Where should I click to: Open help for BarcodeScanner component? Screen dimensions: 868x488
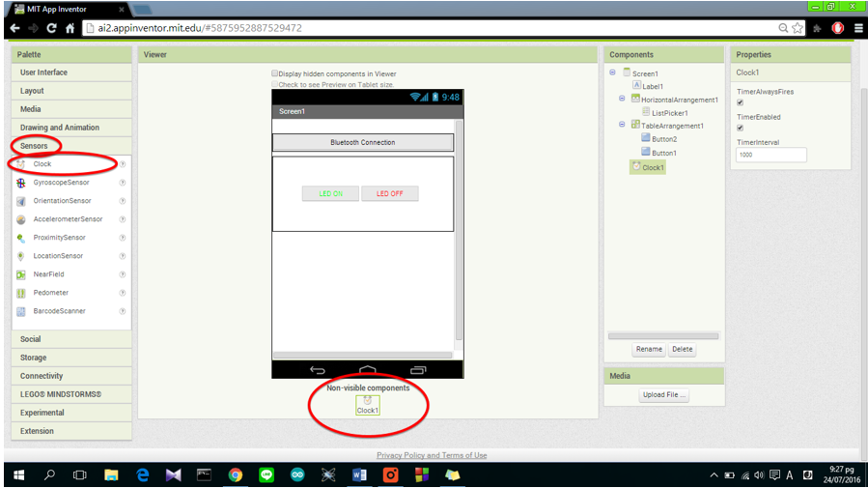click(x=123, y=311)
